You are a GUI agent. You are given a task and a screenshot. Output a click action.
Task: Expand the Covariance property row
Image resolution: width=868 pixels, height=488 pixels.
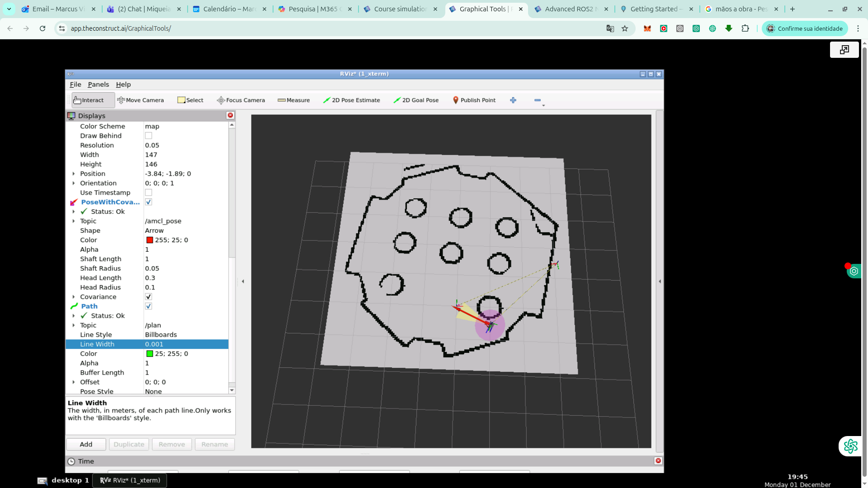coord(74,297)
